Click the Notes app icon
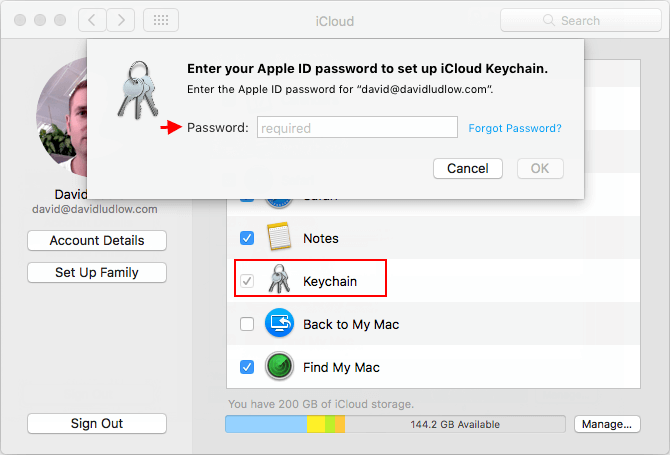The width and height of the screenshot is (670, 455). (x=279, y=236)
